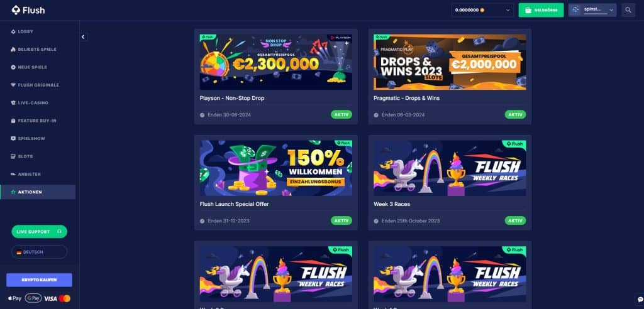644x309 pixels.
Task: Open the 150% Willkommen bonus banner
Action: 276,168
